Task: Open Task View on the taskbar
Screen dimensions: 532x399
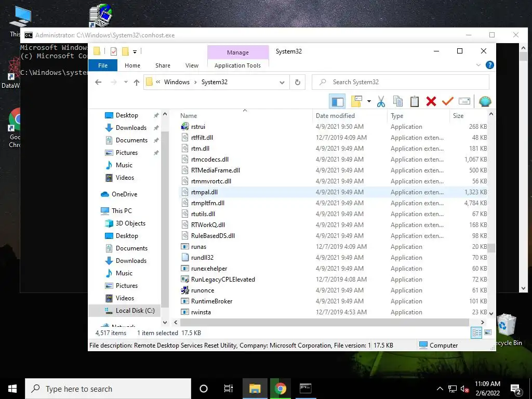Action: [229, 389]
